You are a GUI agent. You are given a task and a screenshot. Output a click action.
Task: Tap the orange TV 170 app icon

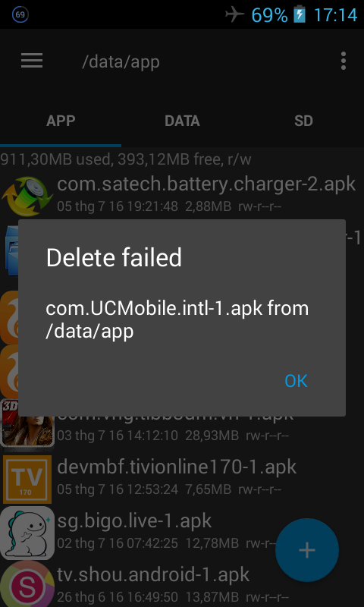27,479
